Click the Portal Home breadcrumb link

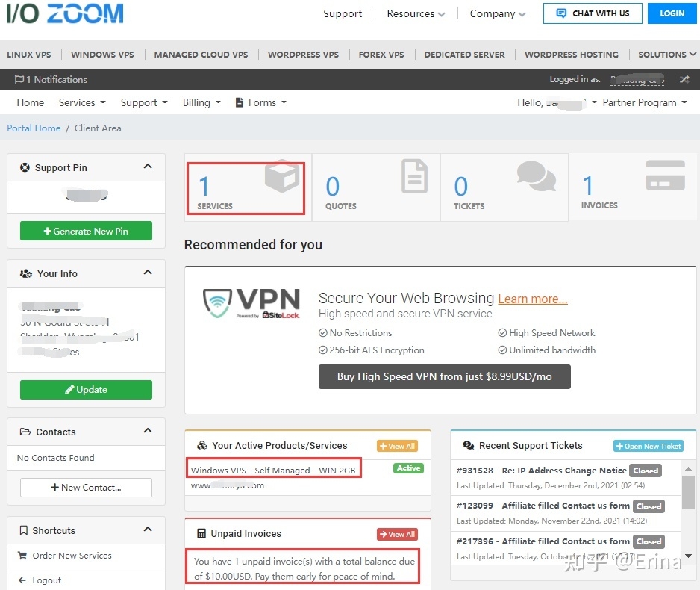34,128
